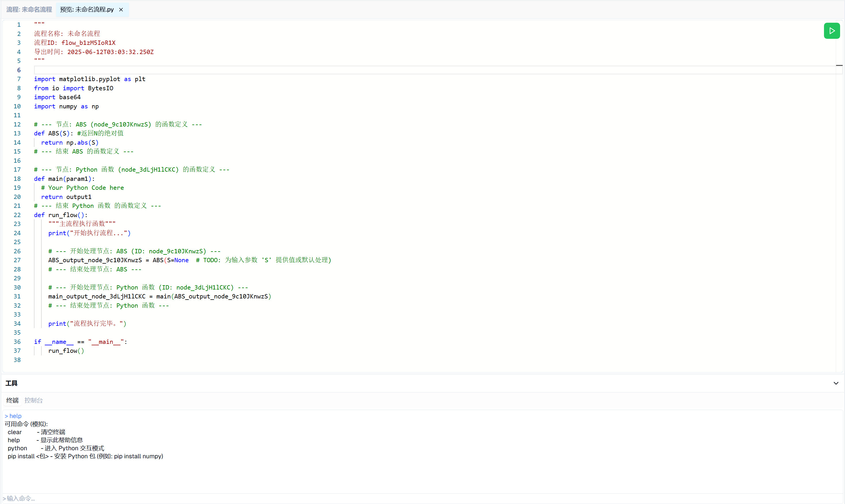This screenshot has height=504, width=845.
Task: Click line number 36 in the gutter
Action: [17, 342]
